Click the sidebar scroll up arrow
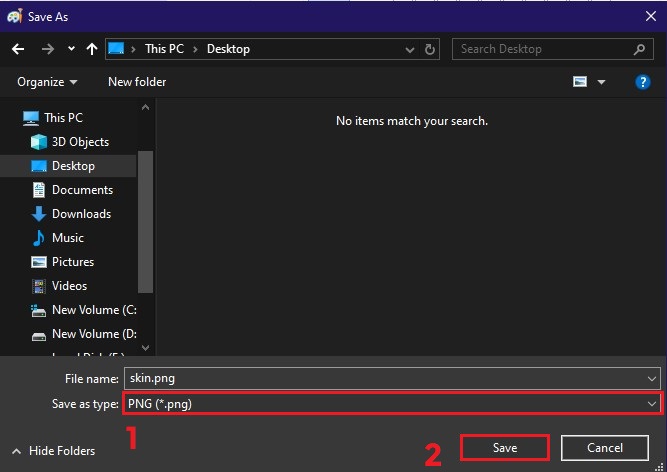This screenshot has width=667, height=472. pyautogui.click(x=145, y=107)
